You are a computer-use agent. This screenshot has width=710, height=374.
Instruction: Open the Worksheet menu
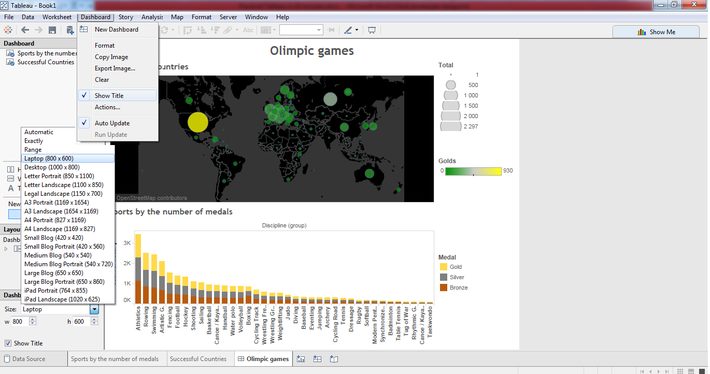pos(57,17)
